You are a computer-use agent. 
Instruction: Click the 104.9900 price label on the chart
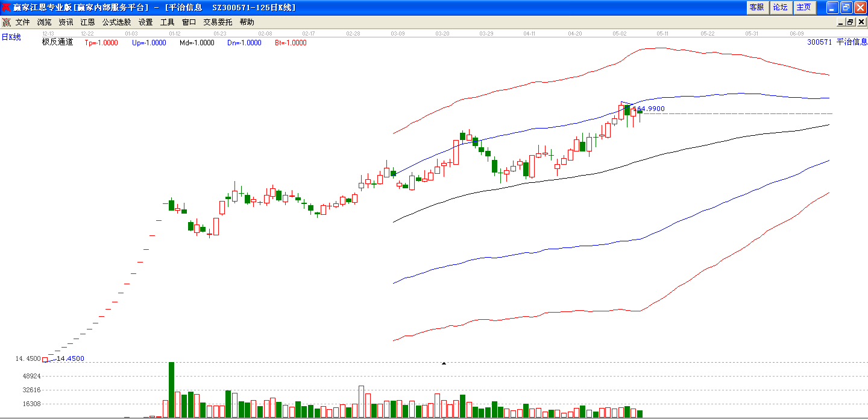[x=649, y=109]
